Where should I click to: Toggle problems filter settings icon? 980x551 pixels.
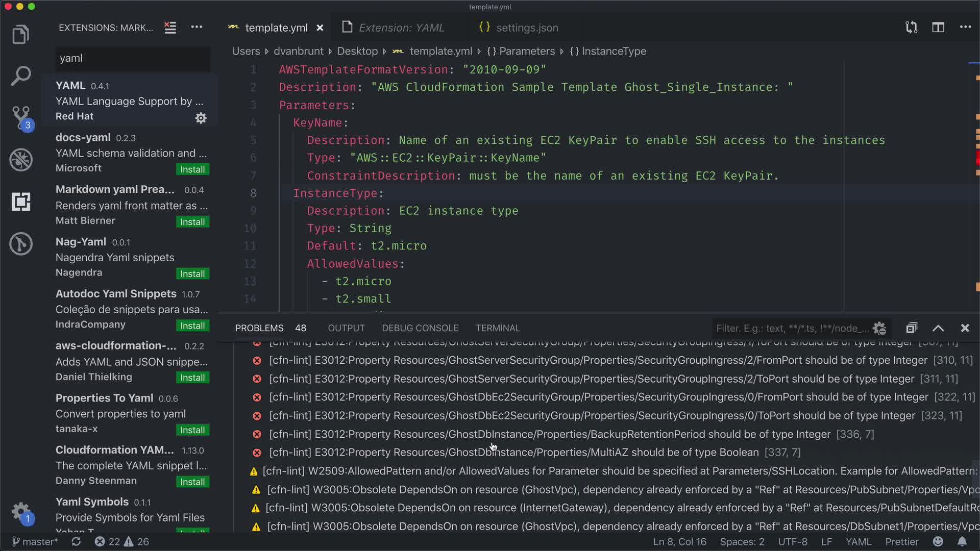(x=879, y=328)
